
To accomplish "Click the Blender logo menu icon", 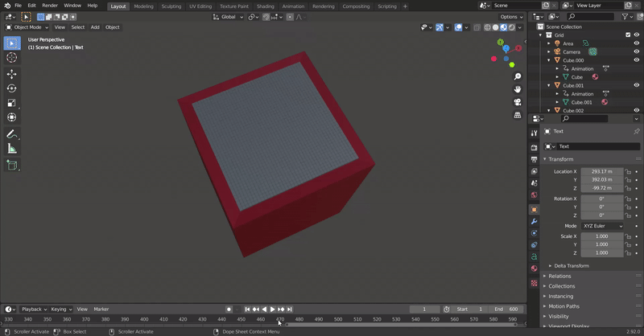I will pyautogui.click(x=7, y=6).
